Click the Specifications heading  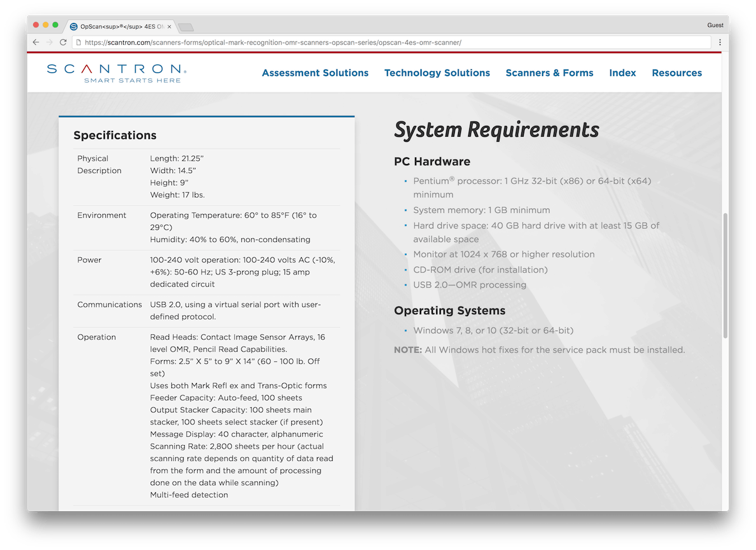(115, 135)
